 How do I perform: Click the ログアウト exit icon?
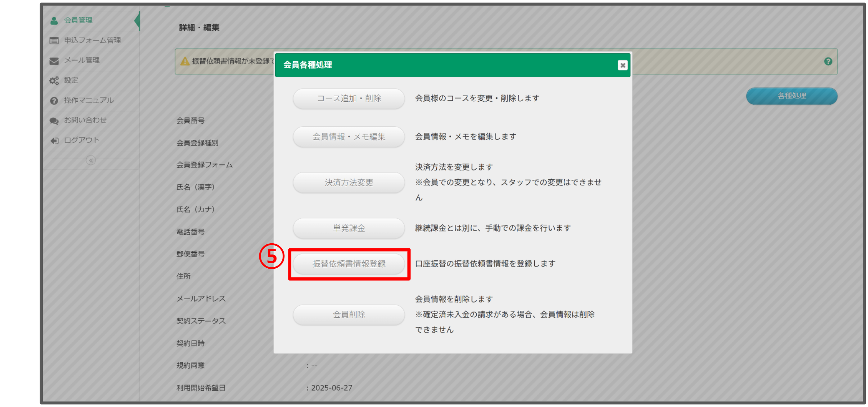tap(54, 140)
